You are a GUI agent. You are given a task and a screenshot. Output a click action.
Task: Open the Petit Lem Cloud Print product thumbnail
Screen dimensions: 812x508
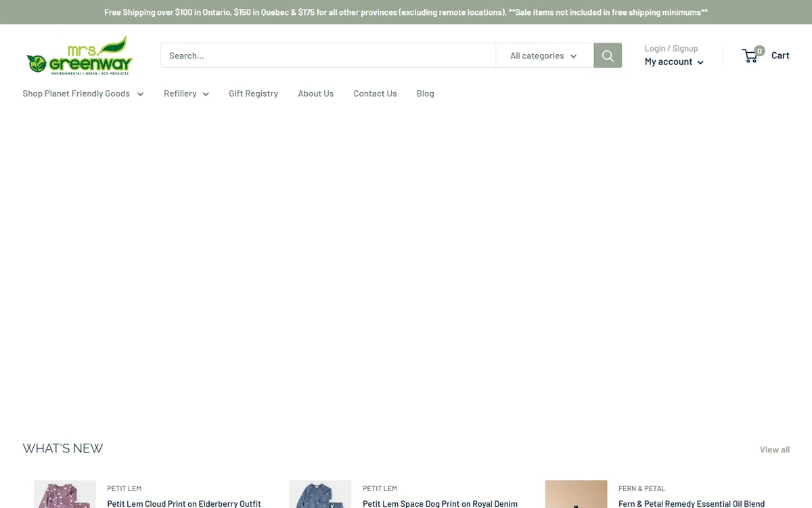[65, 494]
